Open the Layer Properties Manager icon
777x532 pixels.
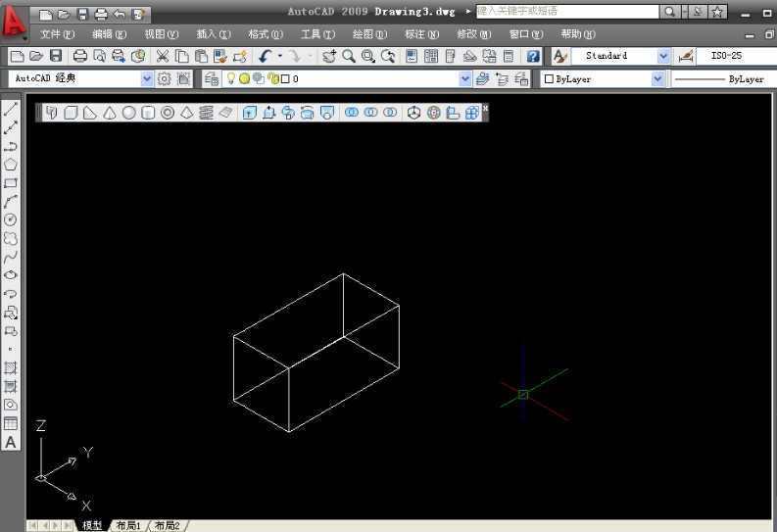click(212, 78)
